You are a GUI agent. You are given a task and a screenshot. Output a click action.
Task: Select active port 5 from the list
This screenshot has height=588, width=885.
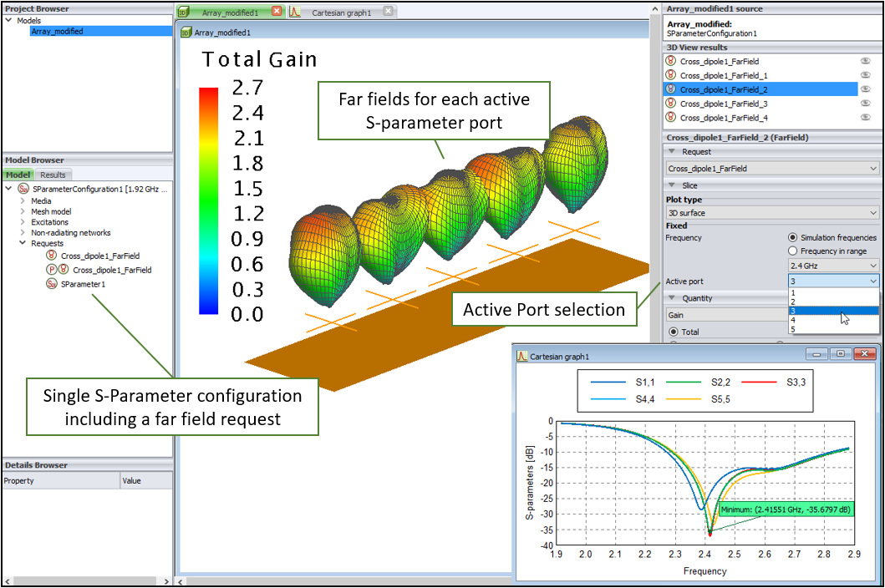pyautogui.click(x=792, y=329)
